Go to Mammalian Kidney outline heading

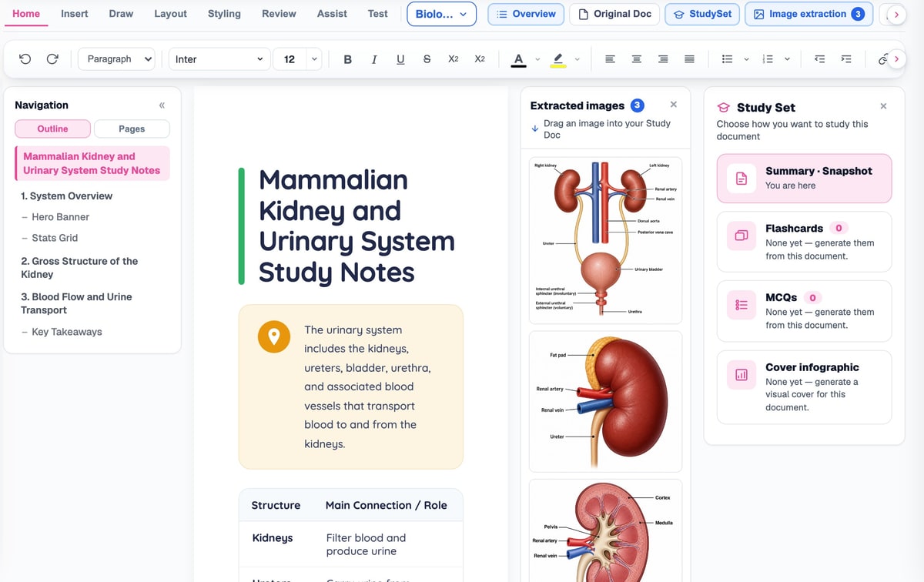92,163
